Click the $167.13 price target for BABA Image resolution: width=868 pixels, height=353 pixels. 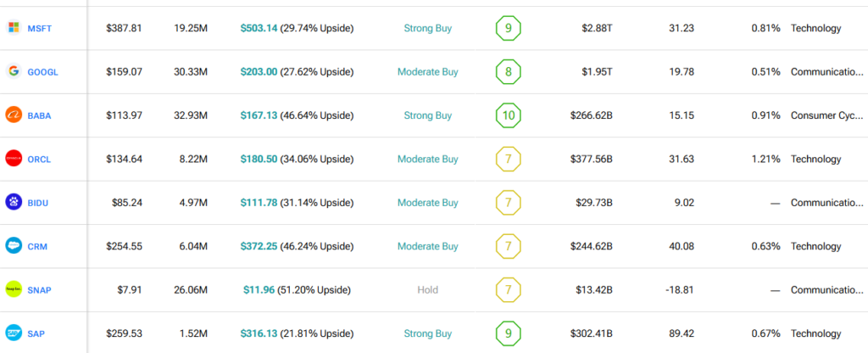pyautogui.click(x=258, y=115)
